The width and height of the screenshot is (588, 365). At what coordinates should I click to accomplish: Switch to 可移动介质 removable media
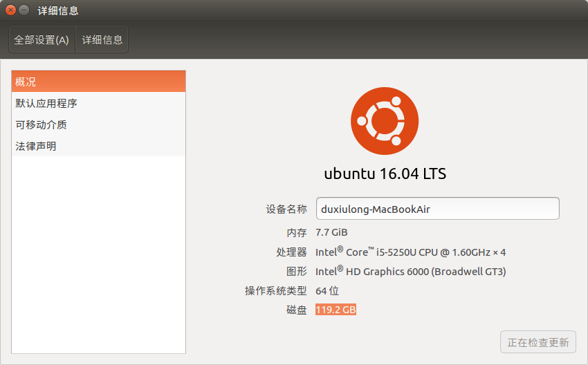[99, 124]
